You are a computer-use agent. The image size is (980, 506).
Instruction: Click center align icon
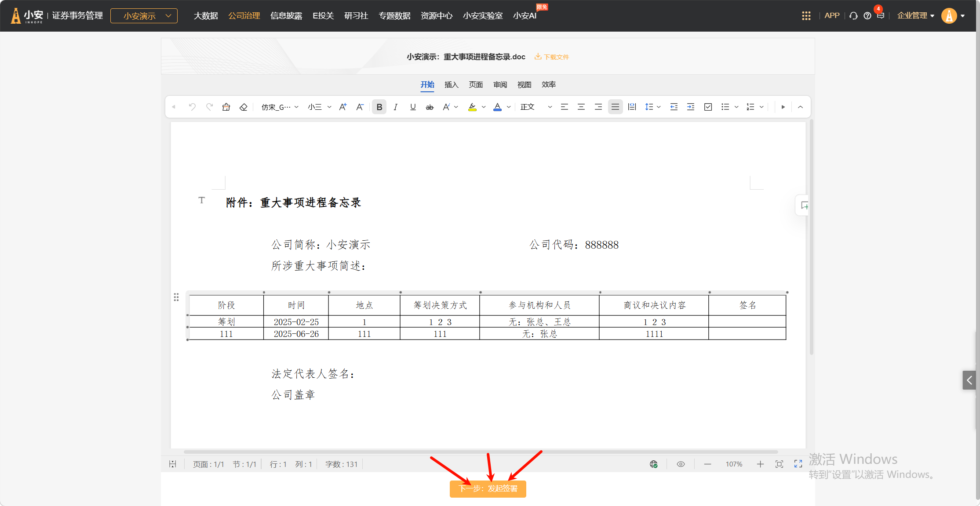[581, 107]
